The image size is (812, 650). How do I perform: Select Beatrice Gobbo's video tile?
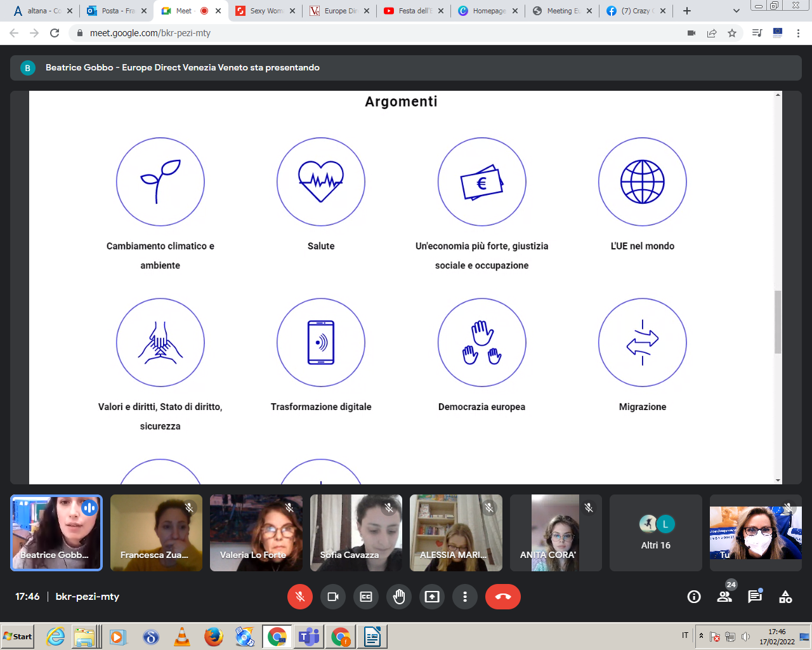[x=56, y=533]
